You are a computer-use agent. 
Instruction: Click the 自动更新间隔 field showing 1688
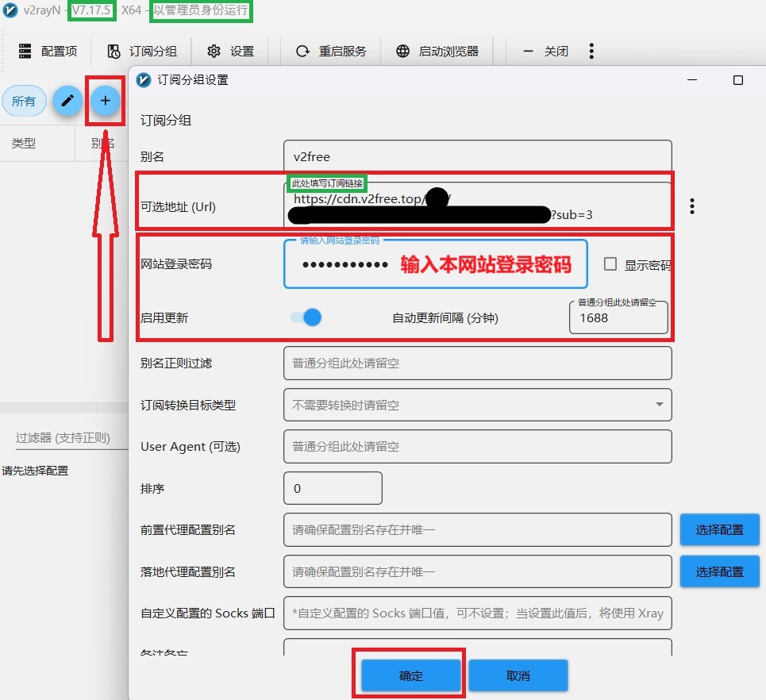pyautogui.click(x=618, y=317)
